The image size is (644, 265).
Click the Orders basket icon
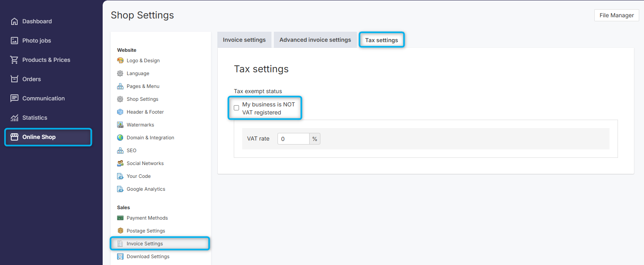(14, 79)
